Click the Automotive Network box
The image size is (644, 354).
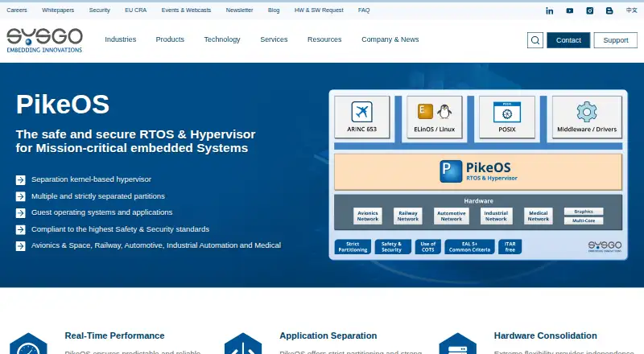point(452,216)
